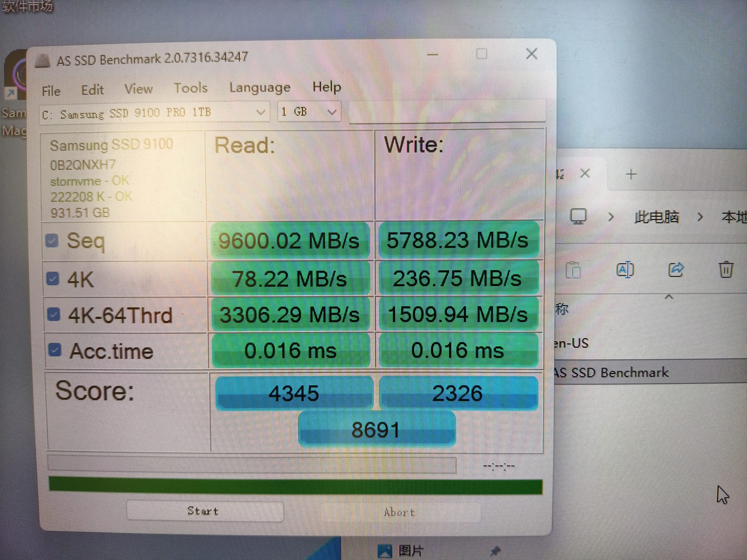Click the Abort button
The image size is (747, 560).
[399, 512]
